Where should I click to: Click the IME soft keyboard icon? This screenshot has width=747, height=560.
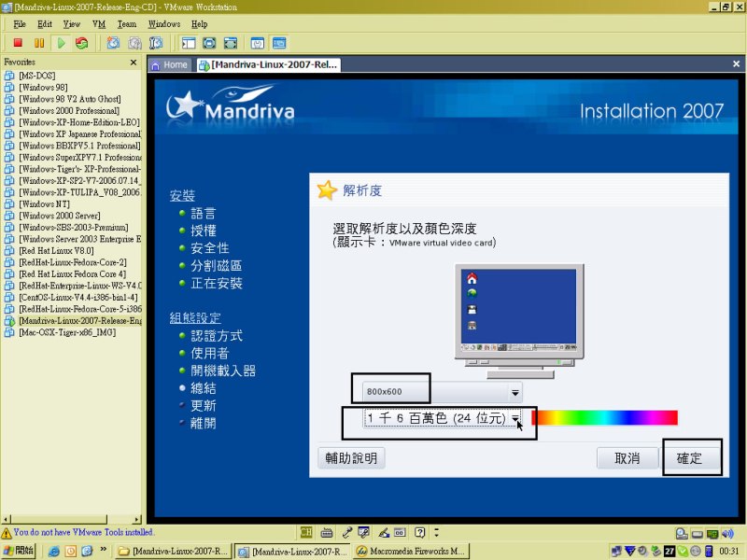326,532
